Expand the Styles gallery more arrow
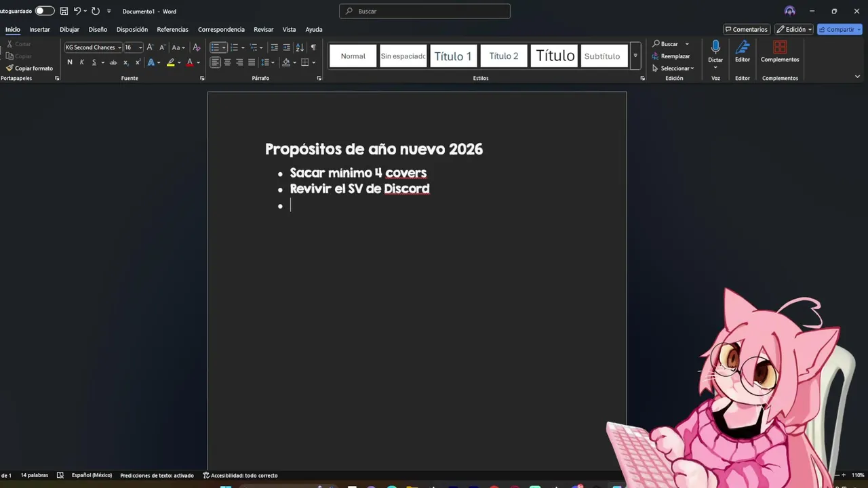868x488 pixels. 635,56
